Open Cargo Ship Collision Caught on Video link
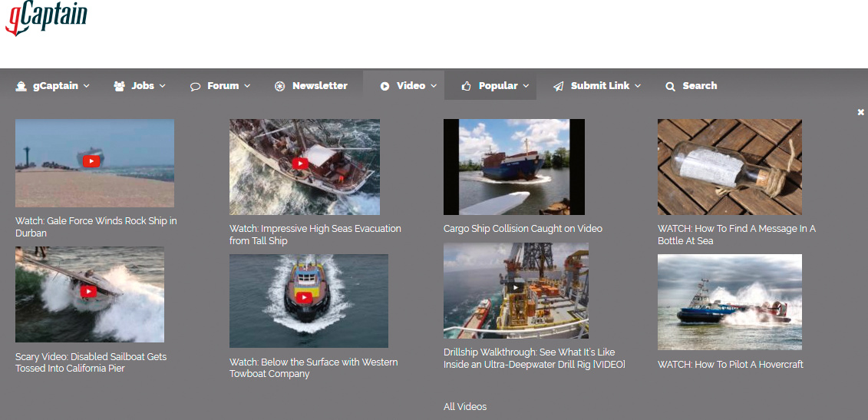Image resolution: width=868 pixels, height=420 pixels. [x=523, y=229]
